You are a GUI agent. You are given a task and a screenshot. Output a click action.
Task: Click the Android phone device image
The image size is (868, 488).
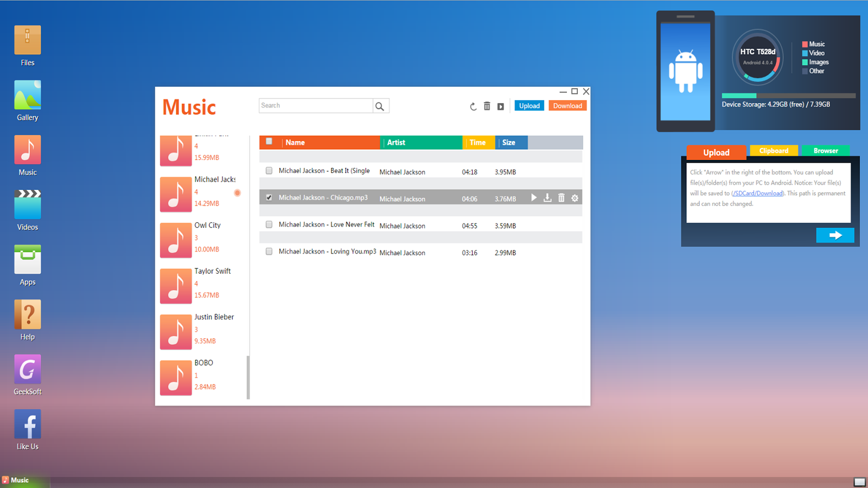click(x=686, y=72)
